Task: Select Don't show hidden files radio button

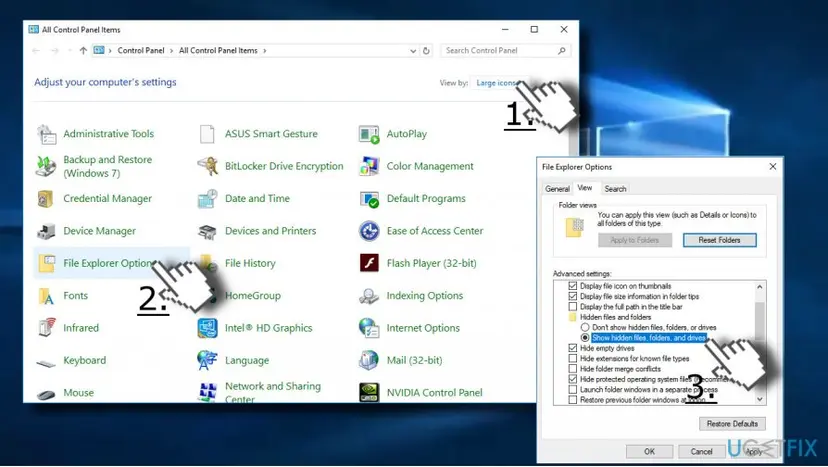Action: click(x=585, y=328)
